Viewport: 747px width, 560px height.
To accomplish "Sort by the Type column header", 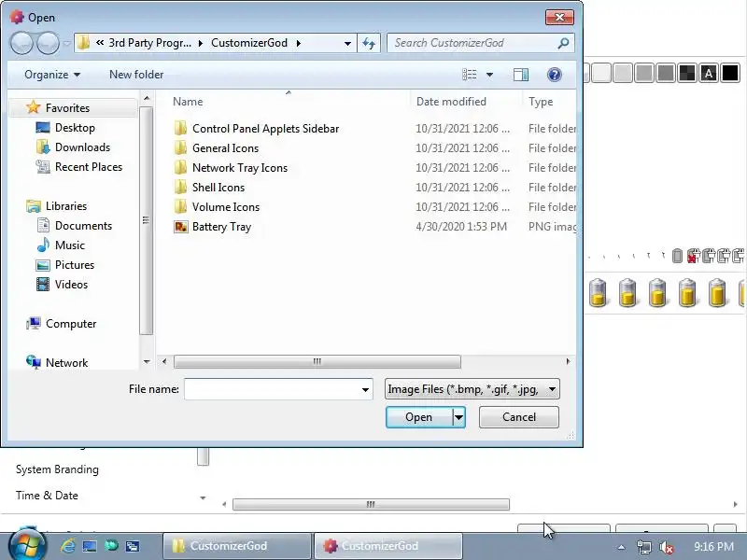I will tap(541, 102).
